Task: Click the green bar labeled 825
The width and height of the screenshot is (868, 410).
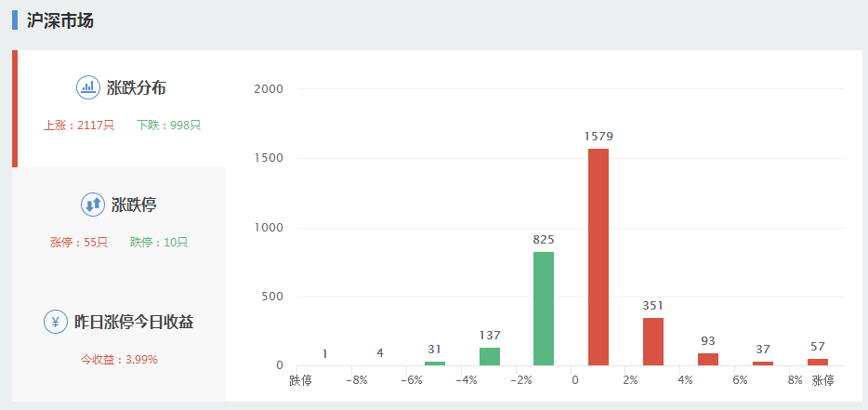Action: coord(544,309)
